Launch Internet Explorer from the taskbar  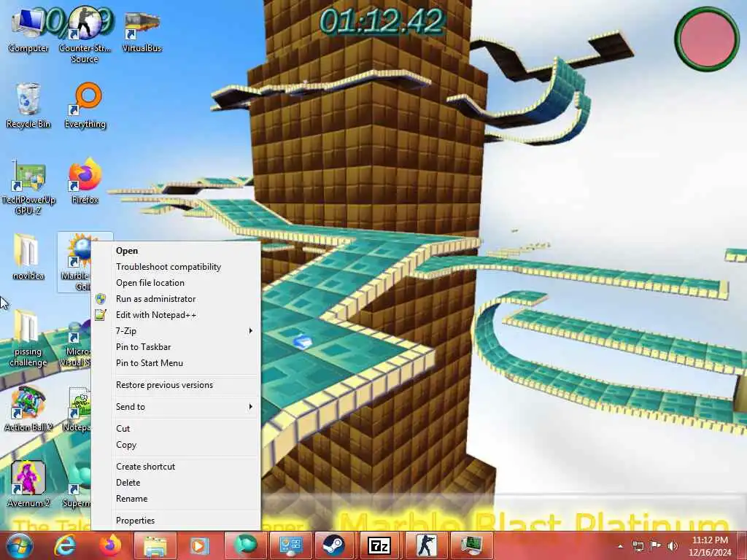tap(64, 545)
